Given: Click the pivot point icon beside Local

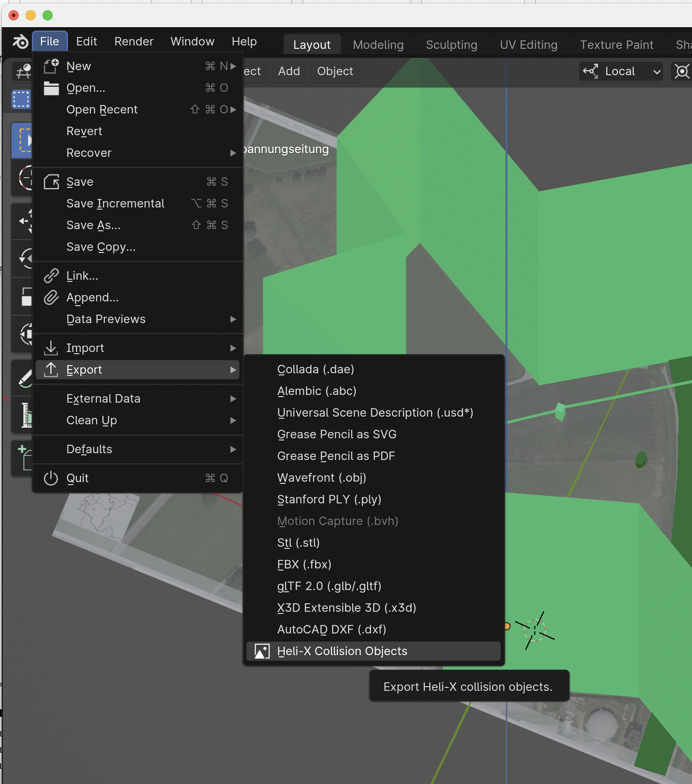Looking at the screenshot, I should [682, 71].
